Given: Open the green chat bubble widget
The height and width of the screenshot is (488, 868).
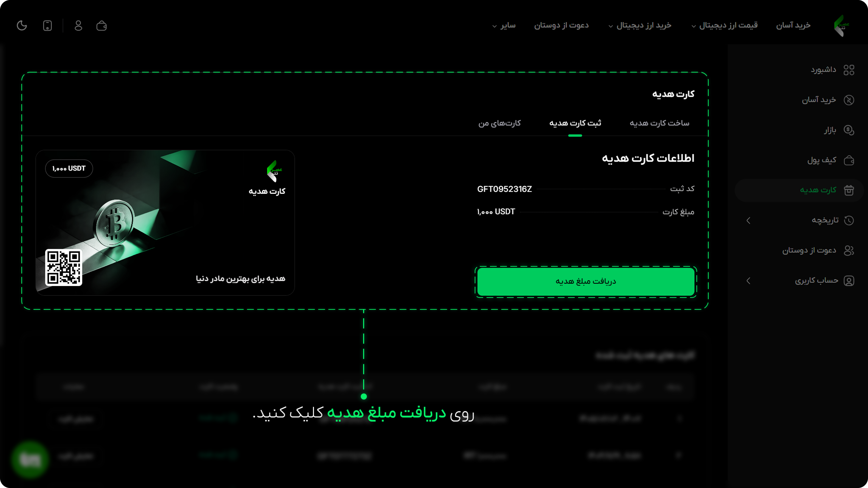Looking at the screenshot, I should pos(30,460).
